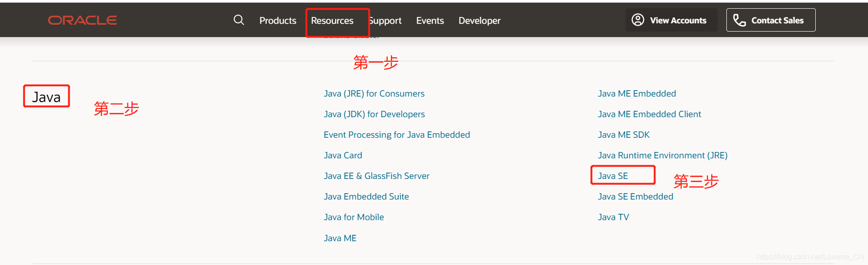868x265 pixels.
Task: Follow the plain Java ME link
Action: (340, 238)
